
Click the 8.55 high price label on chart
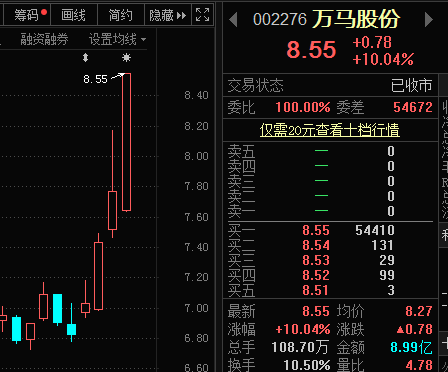point(95,79)
